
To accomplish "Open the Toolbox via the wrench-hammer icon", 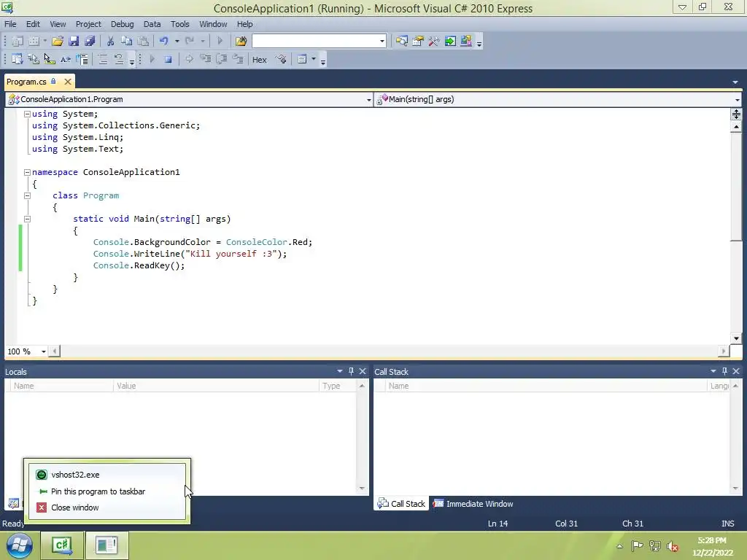I will tap(434, 42).
